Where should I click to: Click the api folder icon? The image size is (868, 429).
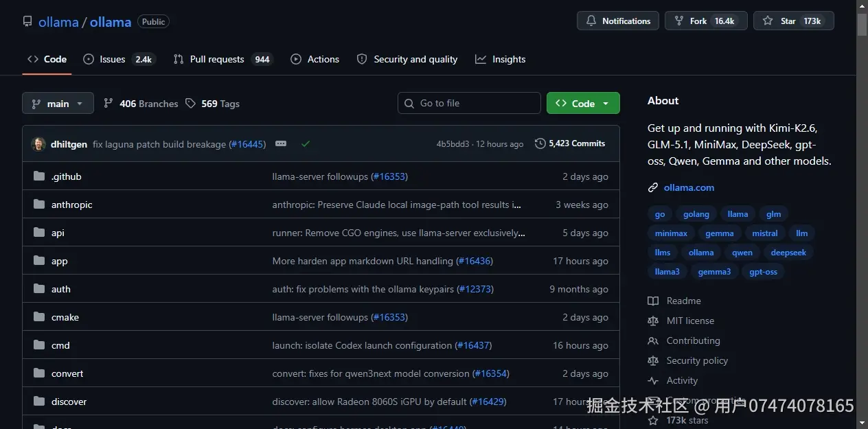pyautogui.click(x=39, y=233)
